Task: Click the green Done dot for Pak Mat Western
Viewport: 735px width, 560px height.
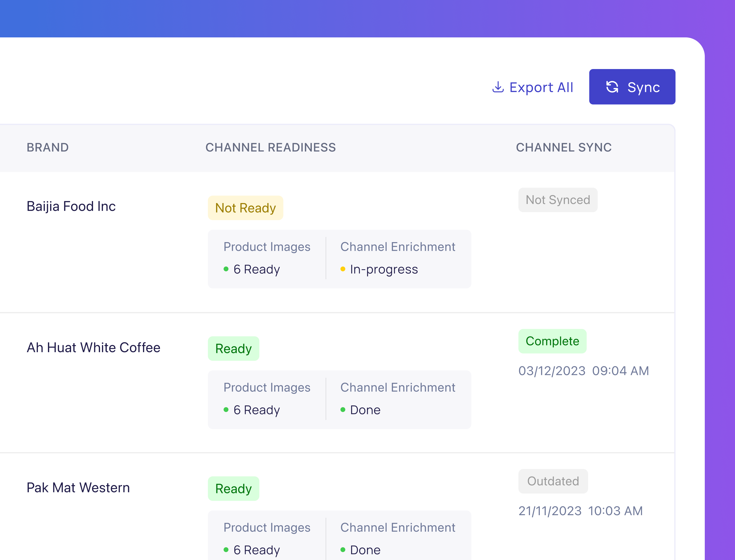Action: pyautogui.click(x=343, y=550)
